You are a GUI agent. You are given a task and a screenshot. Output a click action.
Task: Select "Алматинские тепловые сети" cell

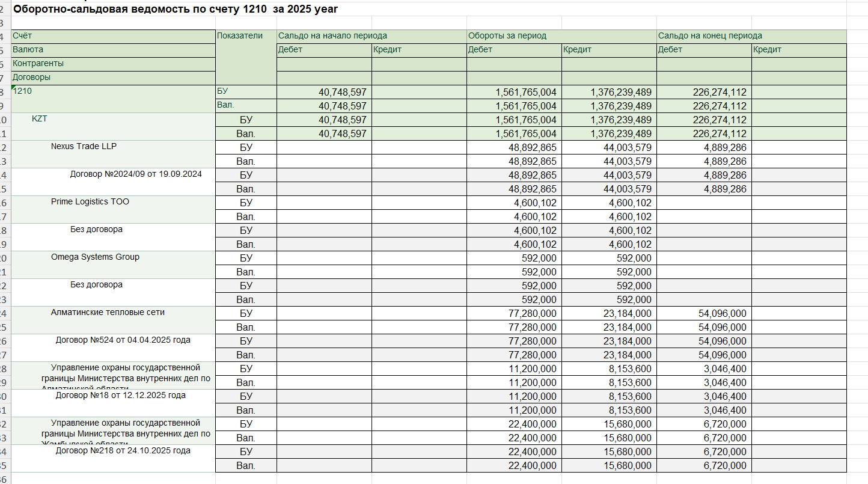click(x=114, y=320)
